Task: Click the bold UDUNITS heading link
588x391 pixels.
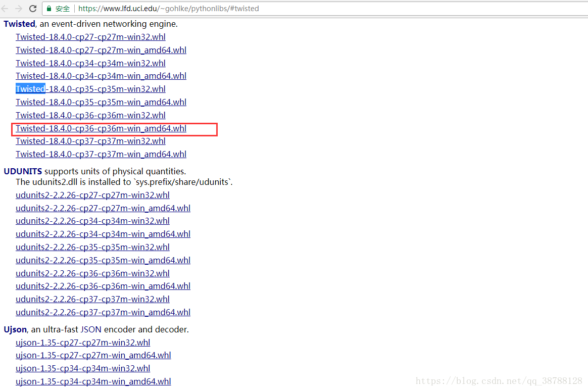Action: pos(23,171)
